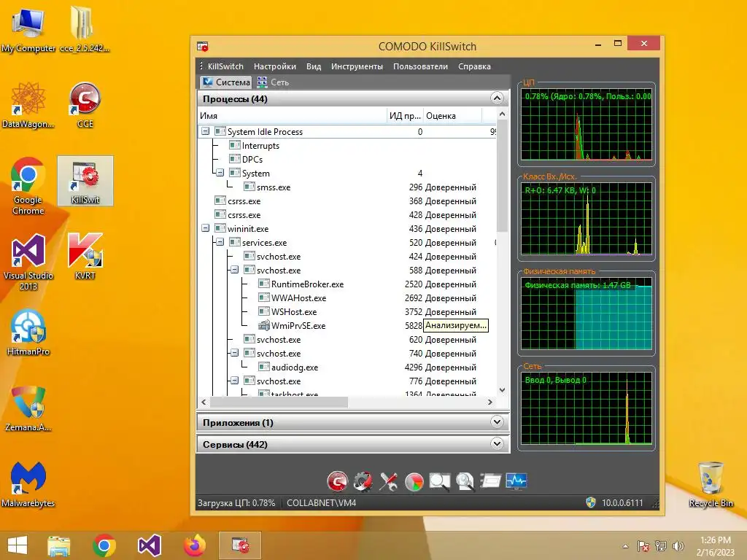Select the WWAHost.exe process row

click(x=347, y=298)
